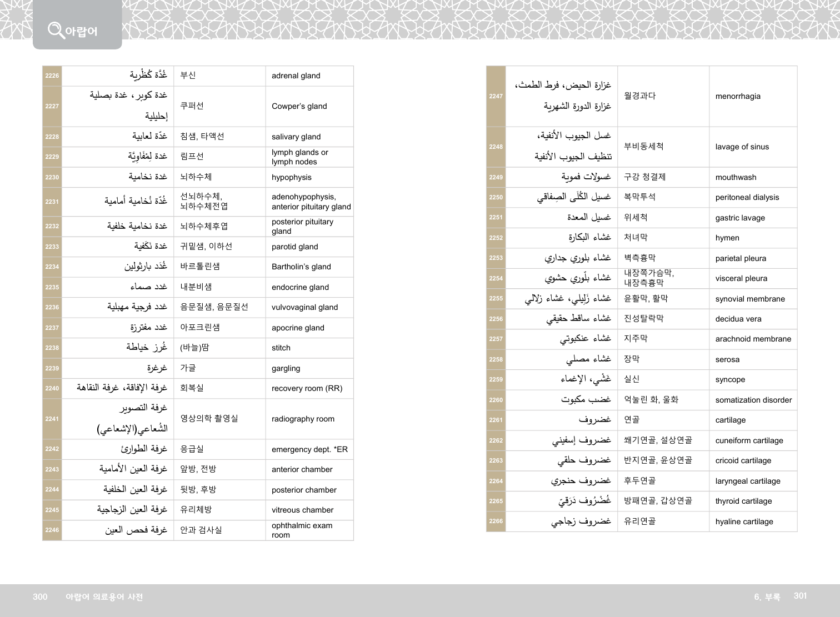Select the 'peritoneal dialysis' cell
840x617 pixels.
click(747, 198)
